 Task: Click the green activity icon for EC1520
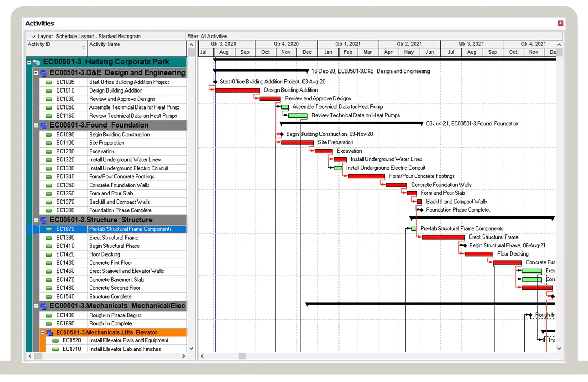pyautogui.click(x=56, y=341)
